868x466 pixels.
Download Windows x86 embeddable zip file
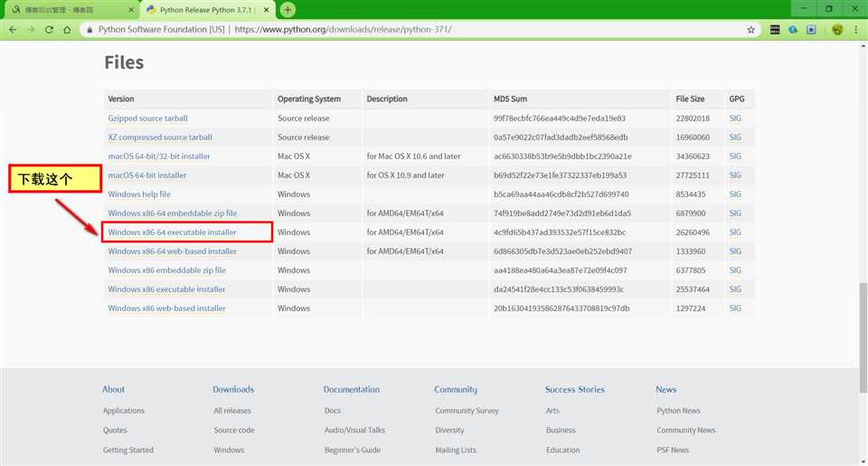click(166, 271)
